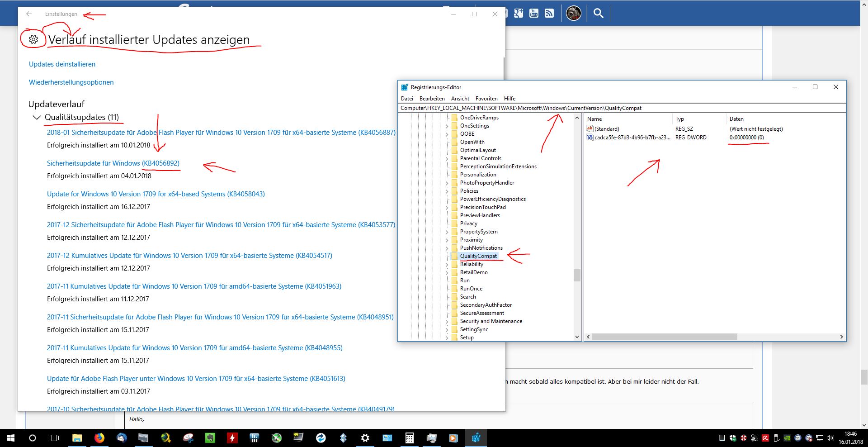Expand the Security and Maintenance registry key
Viewport: 868px width, 447px height.
pyautogui.click(x=447, y=321)
